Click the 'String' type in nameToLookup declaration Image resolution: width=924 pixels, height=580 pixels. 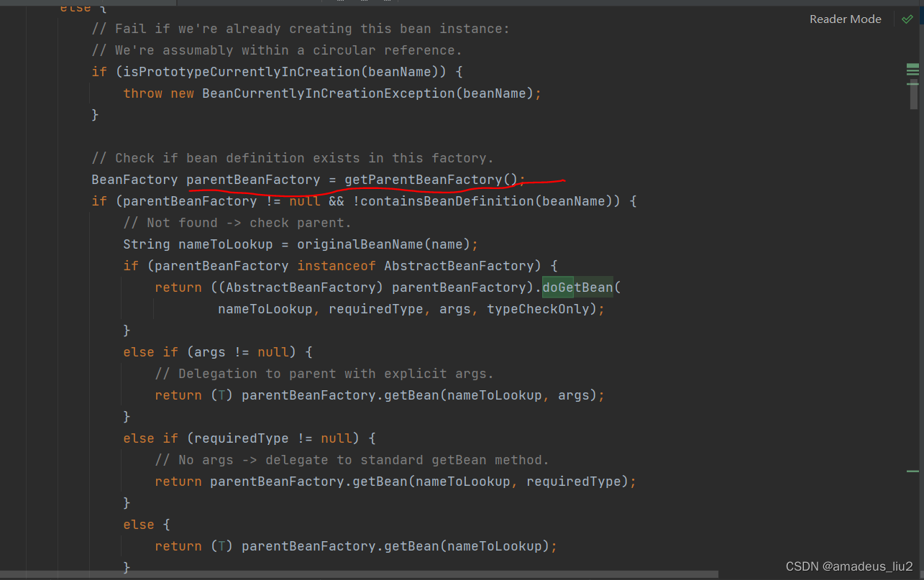coord(147,244)
